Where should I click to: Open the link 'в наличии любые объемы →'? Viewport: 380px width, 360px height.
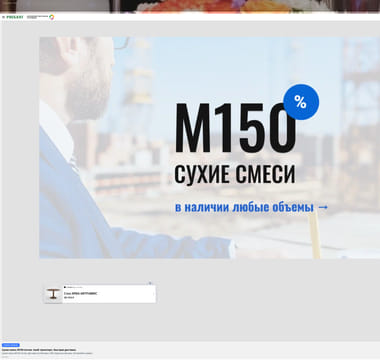(252, 207)
